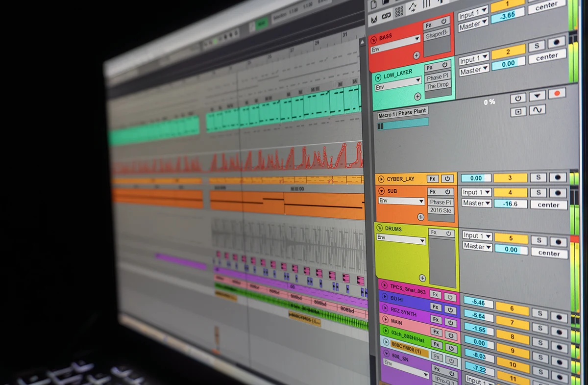Image resolution: width=588 pixels, height=385 pixels.
Task: Click the square dot button in automation lane
Action: [518, 112]
